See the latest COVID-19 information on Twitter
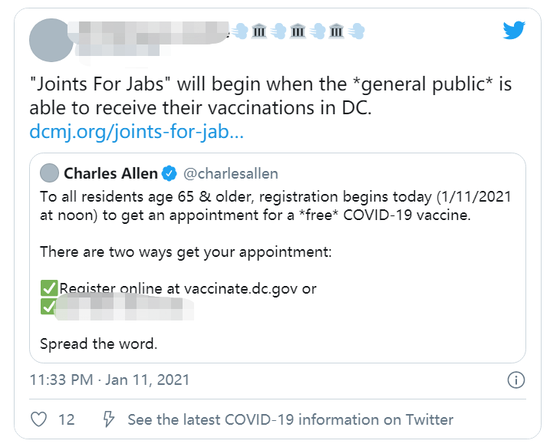 (290, 420)
